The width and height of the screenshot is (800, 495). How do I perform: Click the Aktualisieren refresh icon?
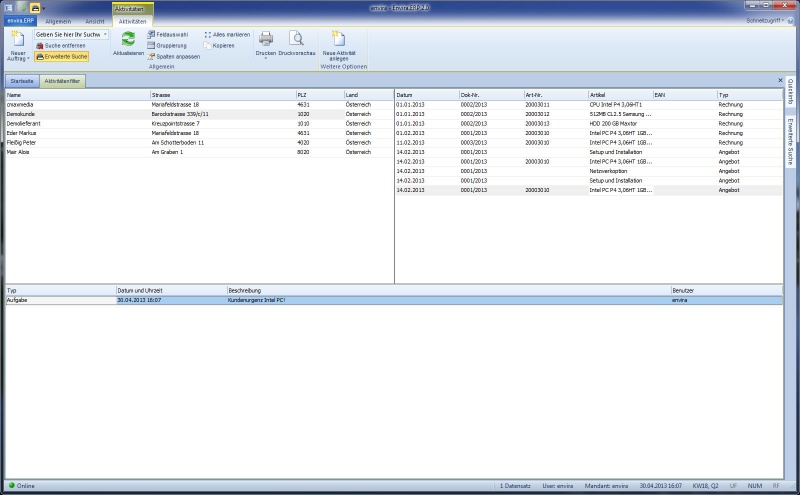pyautogui.click(x=128, y=40)
